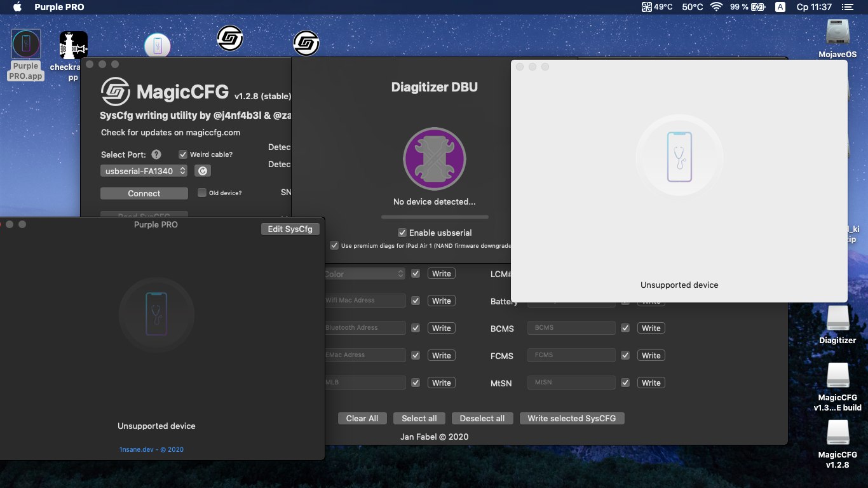Uncheck the MtSN row checkbox
Image resolution: width=868 pixels, height=488 pixels.
click(x=625, y=383)
